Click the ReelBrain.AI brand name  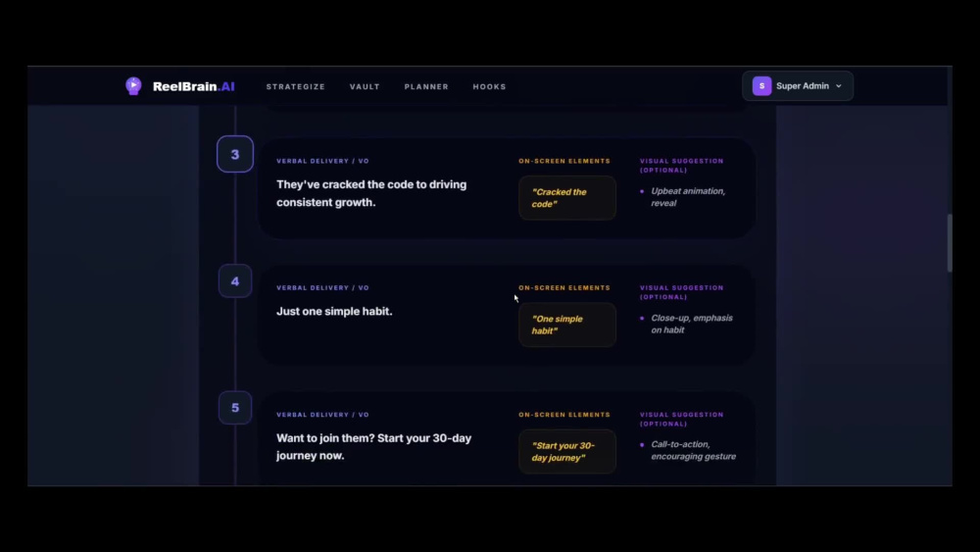[194, 86]
